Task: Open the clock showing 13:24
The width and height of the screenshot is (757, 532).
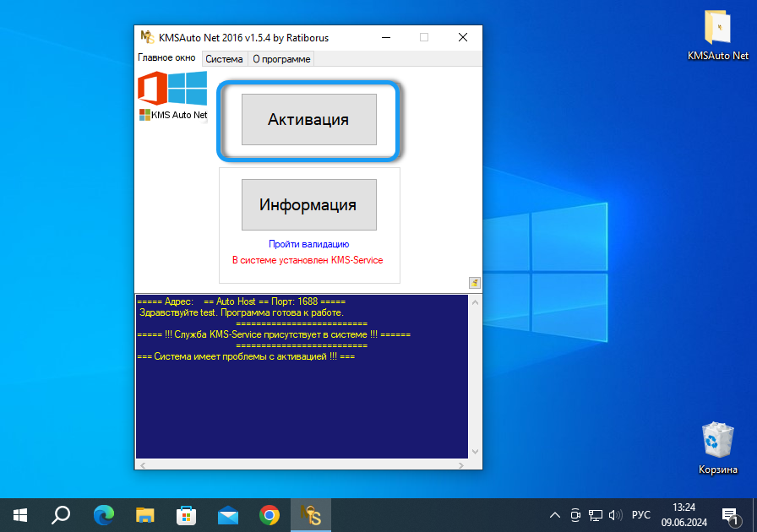Action: pos(684,514)
